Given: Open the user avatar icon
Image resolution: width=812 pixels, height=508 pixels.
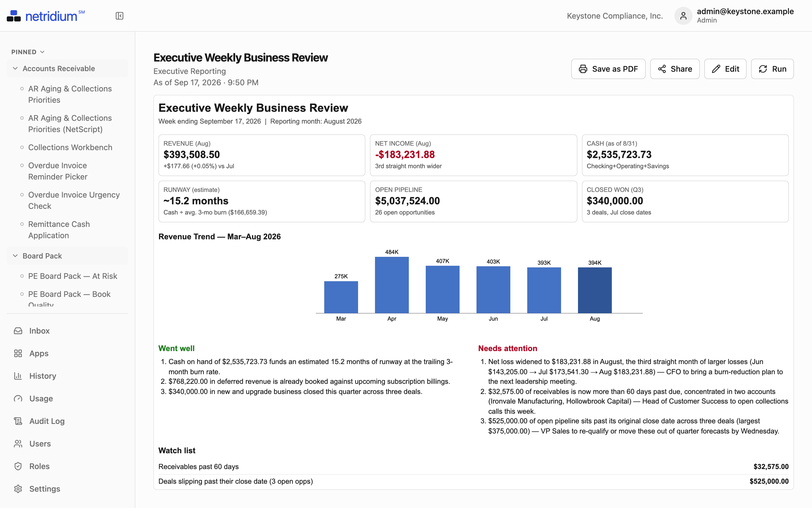Looking at the screenshot, I should 683,16.
